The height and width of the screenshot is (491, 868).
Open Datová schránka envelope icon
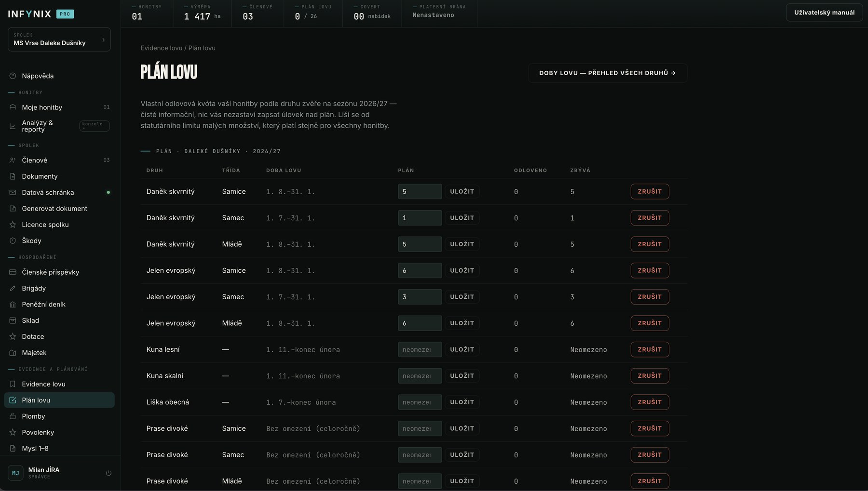[13, 193]
